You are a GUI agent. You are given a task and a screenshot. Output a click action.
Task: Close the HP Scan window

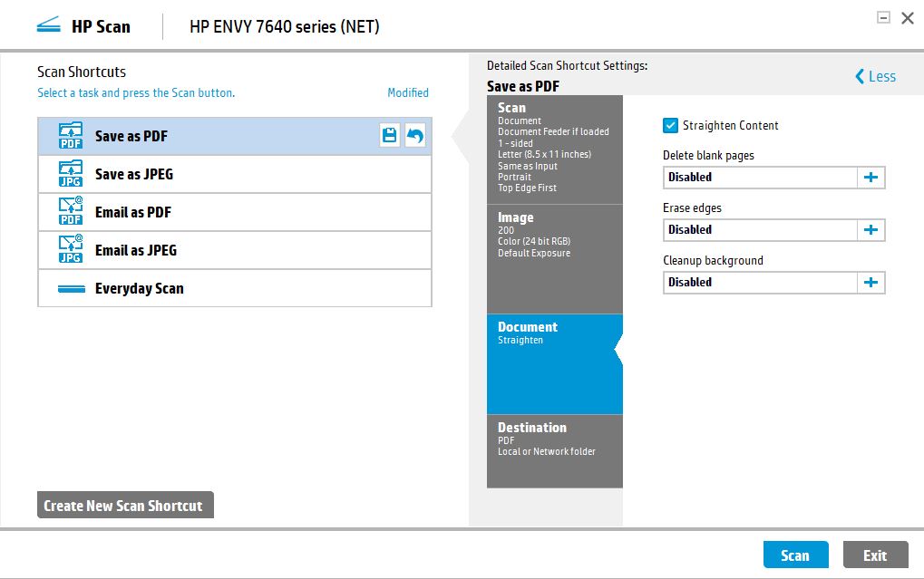[908, 18]
